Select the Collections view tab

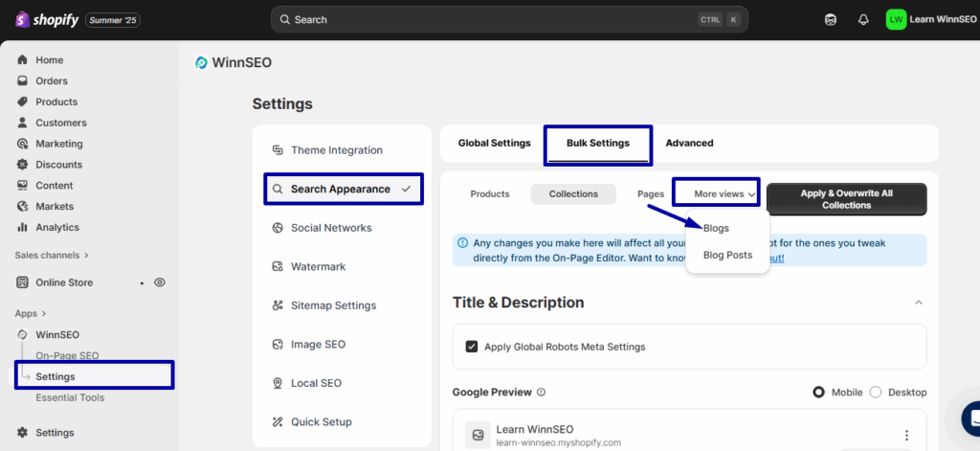pyautogui.click(x=574, y=194)
